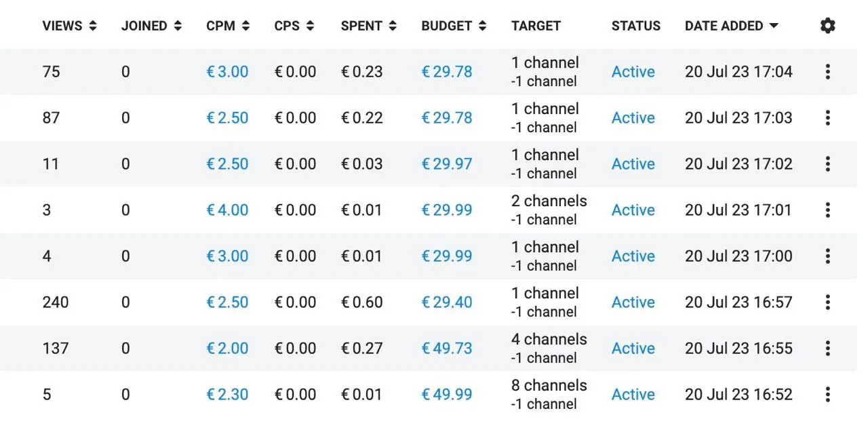Open options menu for the 16:57 row
Image resolution: width=868 pixels, height=432 pixels.
pyautogui.click(x=827, y=302)
